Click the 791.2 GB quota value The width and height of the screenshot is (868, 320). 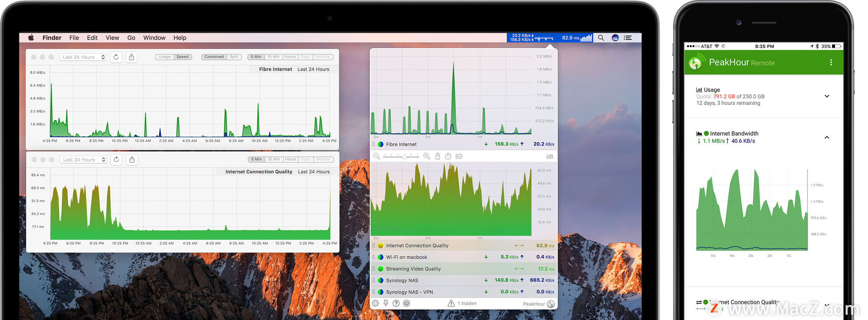pyautogui.click(x=724, y=96)
